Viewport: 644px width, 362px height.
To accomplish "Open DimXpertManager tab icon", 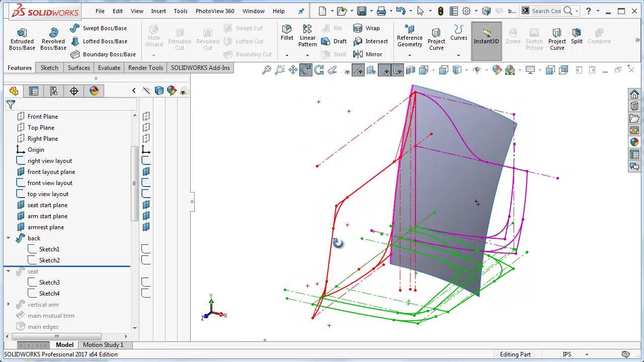I will pos(74,91).
